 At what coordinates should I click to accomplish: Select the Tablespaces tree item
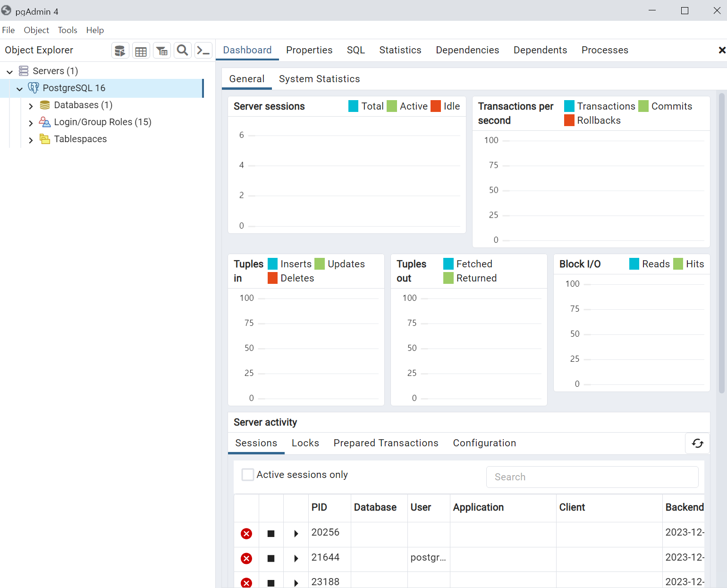[80, 139]
